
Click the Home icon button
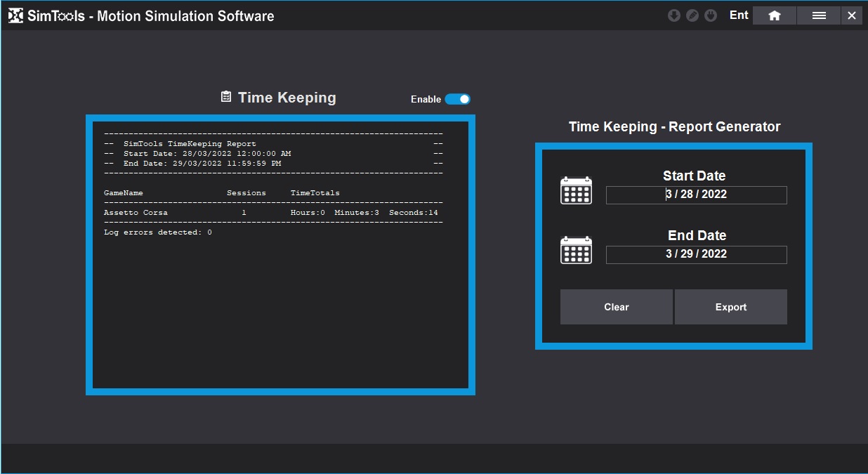pyautogui.click(x=775, y=15)
